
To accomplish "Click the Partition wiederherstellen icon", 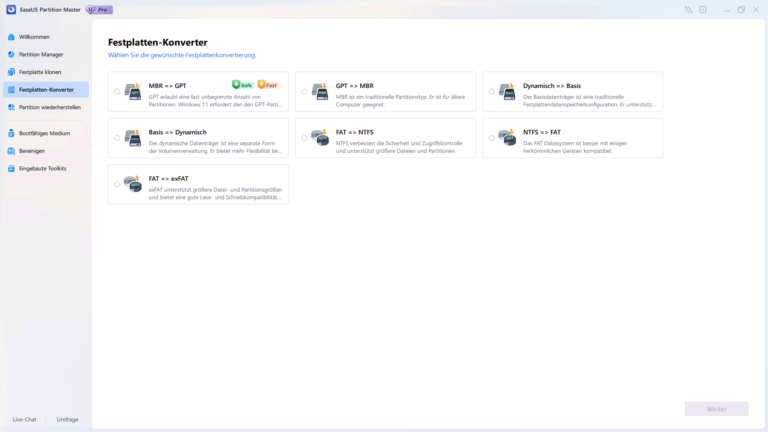I will point(11,107).
